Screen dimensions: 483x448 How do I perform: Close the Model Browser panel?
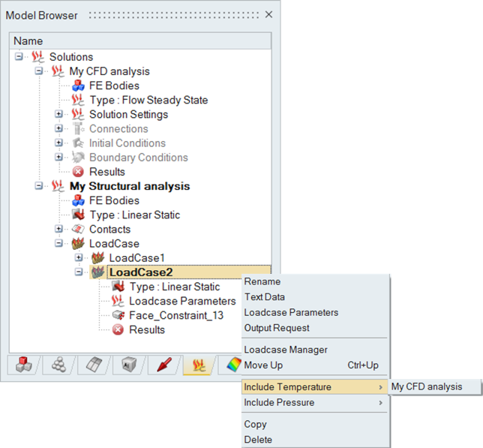[269, 14]
